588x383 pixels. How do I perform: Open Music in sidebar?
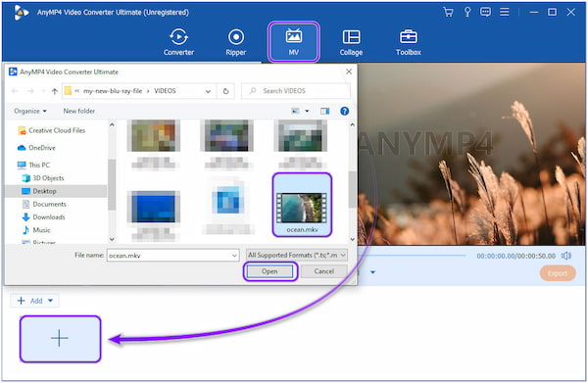click(x=36, y=230)
